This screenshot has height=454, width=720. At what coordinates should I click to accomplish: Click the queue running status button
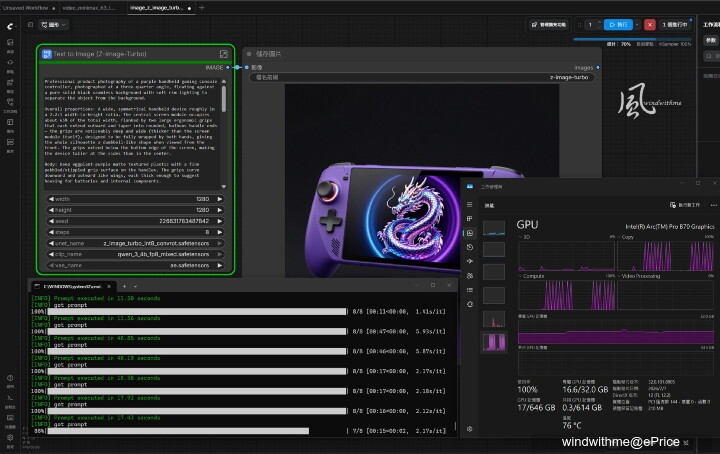pyautogui.click(x=675, y=24)
